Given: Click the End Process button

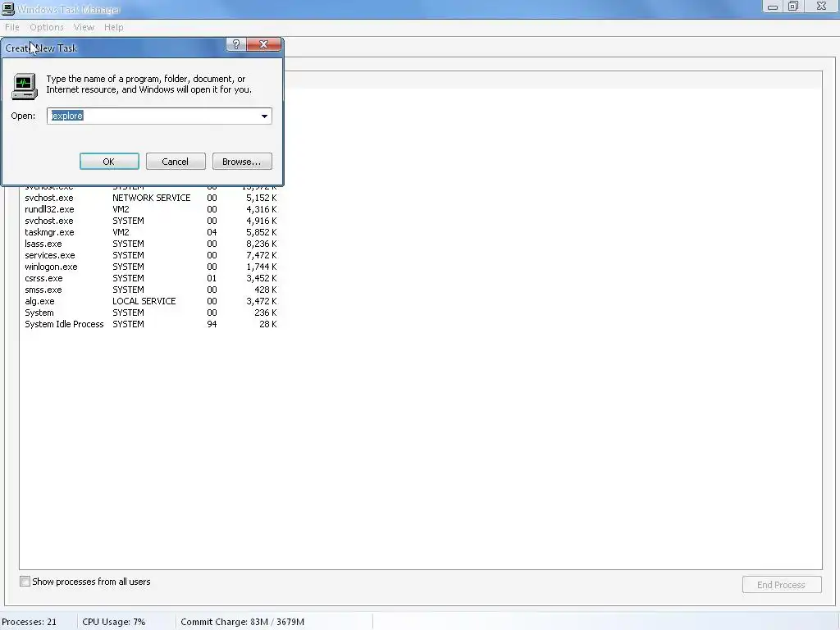Looking at the screenshot, I should click(x=782, y=584).
